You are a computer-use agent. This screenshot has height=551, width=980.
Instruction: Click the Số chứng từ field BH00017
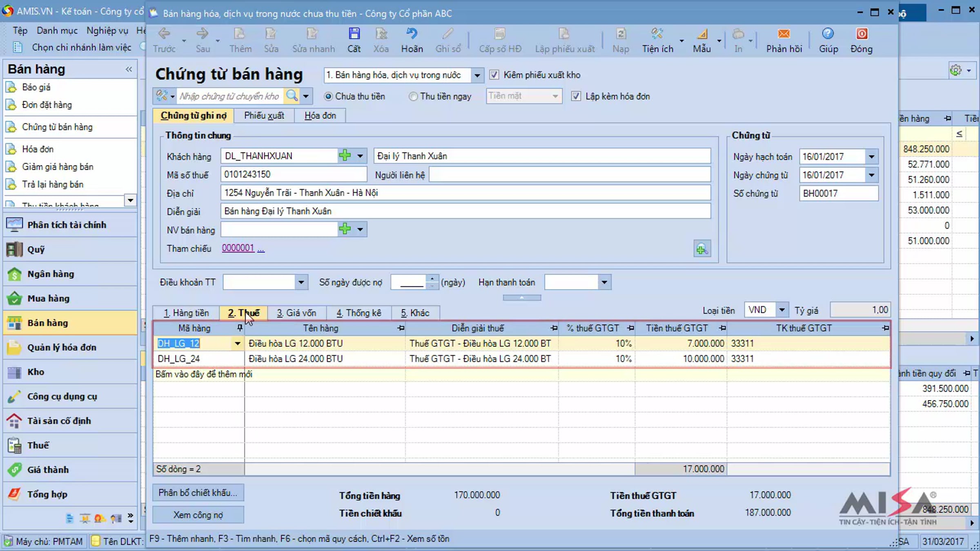[839, 193]
